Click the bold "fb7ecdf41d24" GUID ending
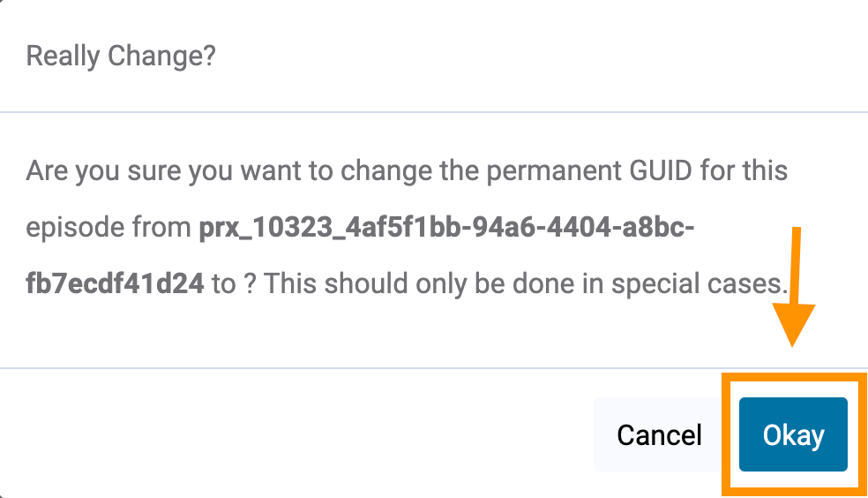 116,284
